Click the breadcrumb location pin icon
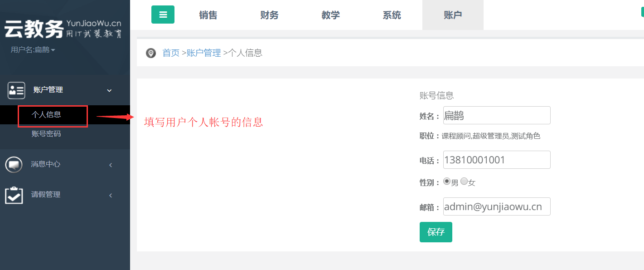The width and height of the screenshot is (644, 270). (151, 53)
